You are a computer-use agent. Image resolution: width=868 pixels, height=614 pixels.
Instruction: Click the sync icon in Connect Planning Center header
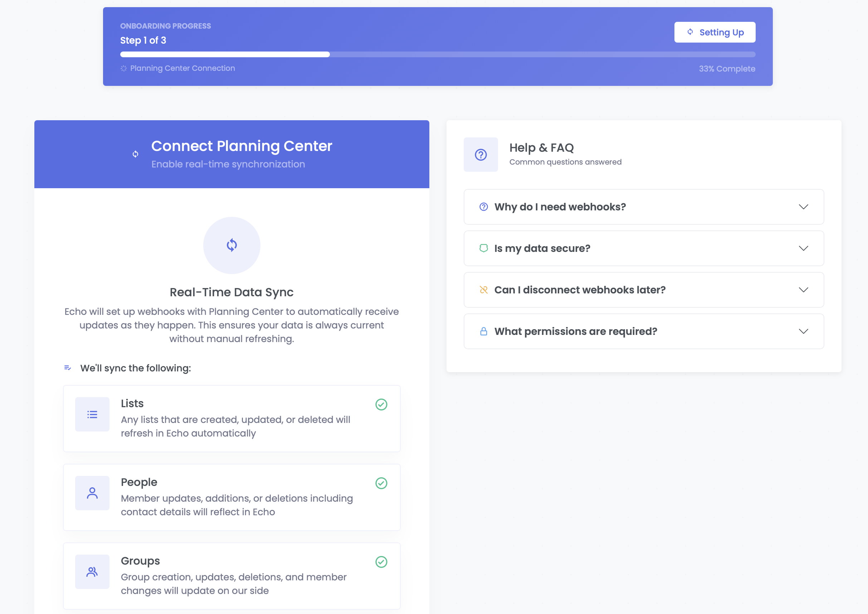135,154
